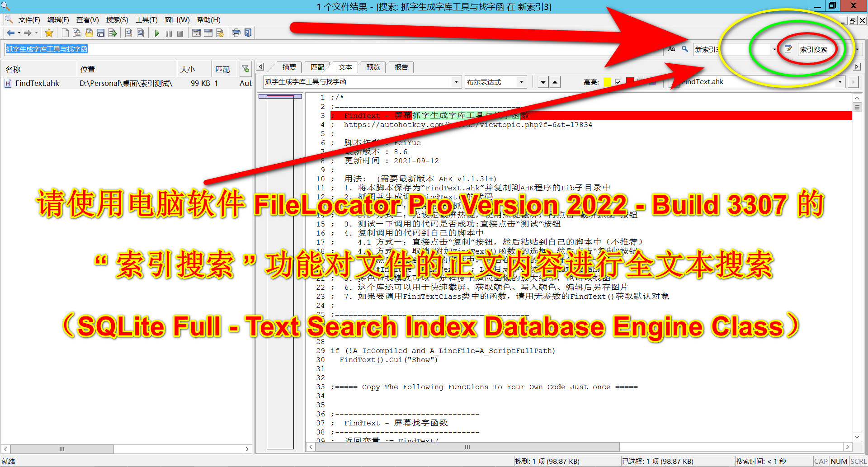868x467 pixels.
Task: Toggle the highlight checkbox next to yellow swatch
Action: tap(618, 82)
